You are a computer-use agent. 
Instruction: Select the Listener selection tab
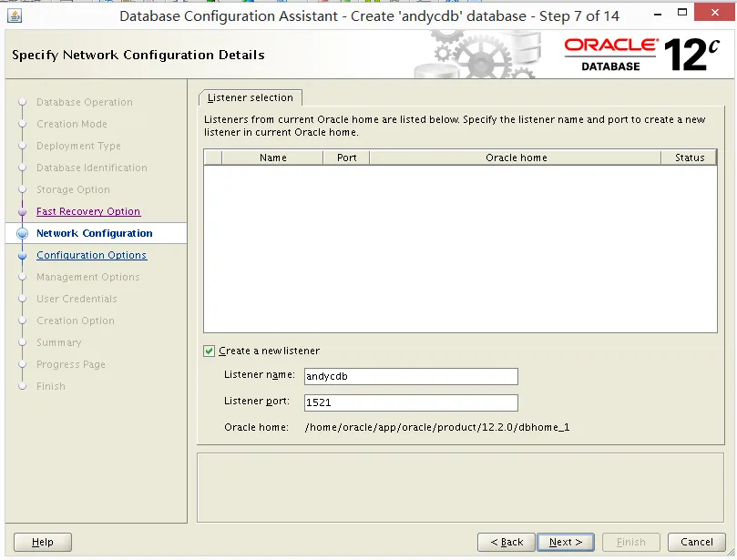click(250, 97)
